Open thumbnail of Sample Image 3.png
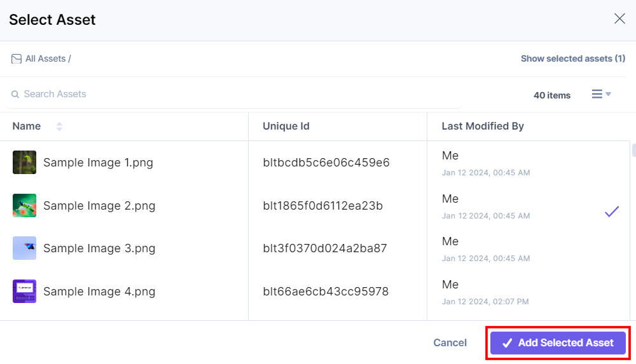Image resolution: width=636 pixels, height=364 pixels. [24, 248]
